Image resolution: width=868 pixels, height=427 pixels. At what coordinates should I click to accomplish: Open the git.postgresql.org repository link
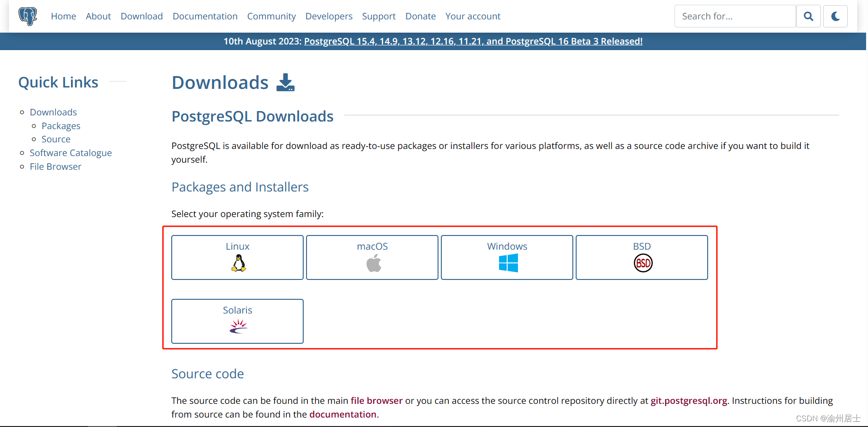pos(689,401)
